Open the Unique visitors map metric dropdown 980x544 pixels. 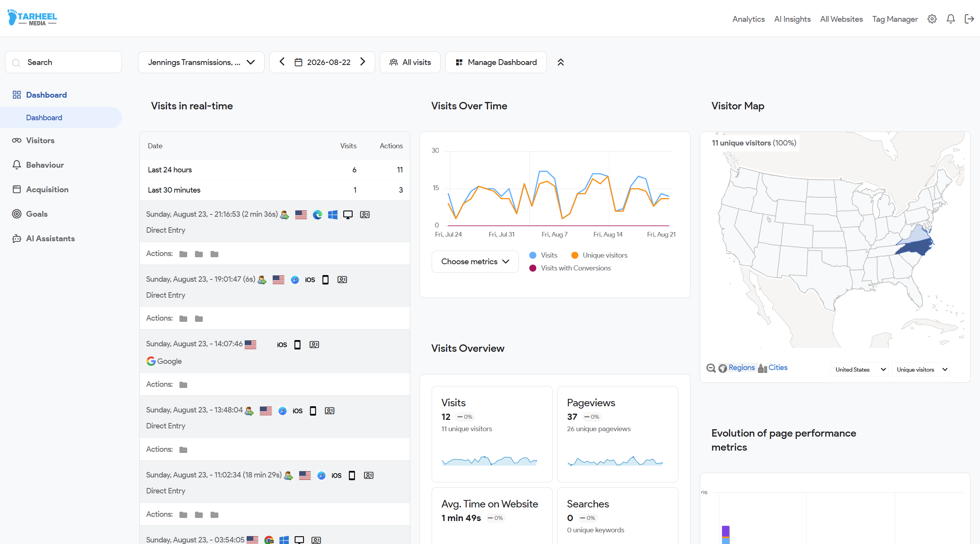pos(921,370)
